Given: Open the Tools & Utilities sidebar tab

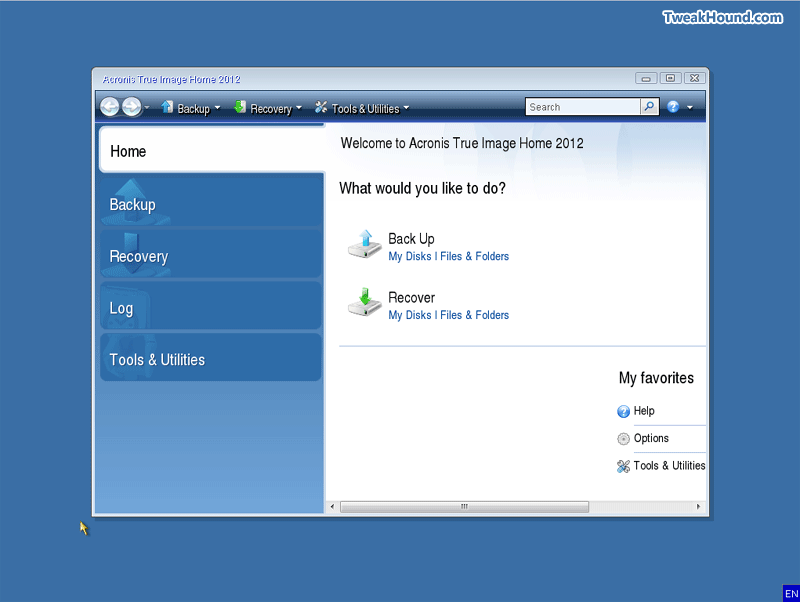Looking at the screenshot, I should [x=211, y=358].
